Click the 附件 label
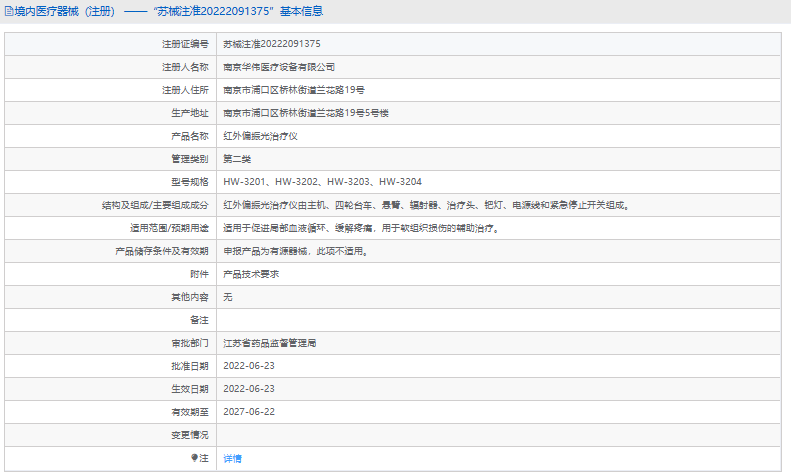The width and height of the screenshot is (791, 475). 199,274
